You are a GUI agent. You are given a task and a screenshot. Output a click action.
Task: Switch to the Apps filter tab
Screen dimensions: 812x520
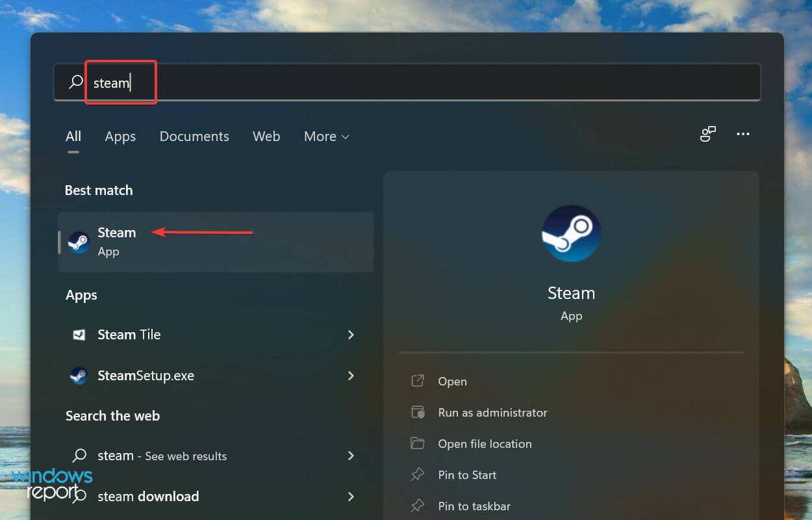tap(120, 136)
